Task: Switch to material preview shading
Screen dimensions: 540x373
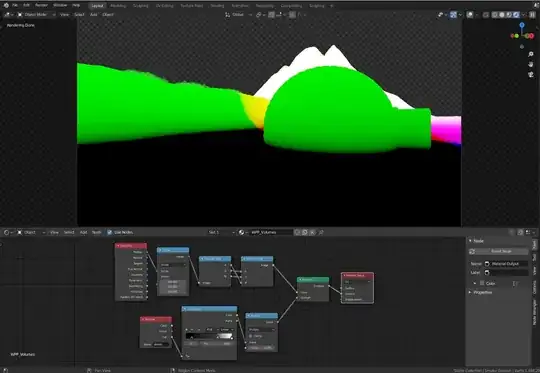Action: 509,14
